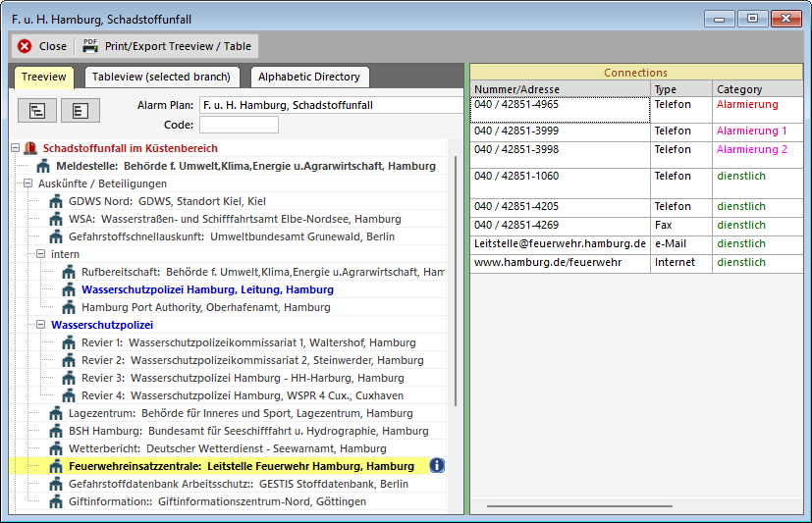Collapse the Auskünfte / Beteiligungen branch
Screen dimensions: 812x523
click(28, 183)
